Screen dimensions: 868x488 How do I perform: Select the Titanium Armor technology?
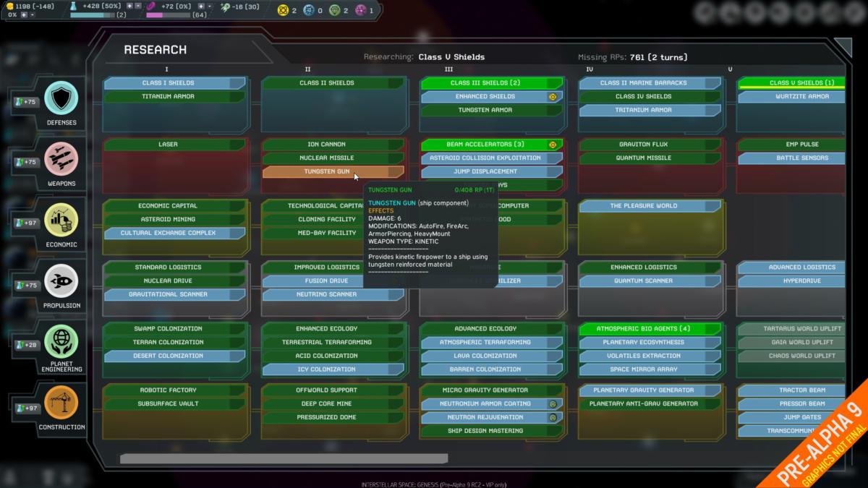(174, 97)
